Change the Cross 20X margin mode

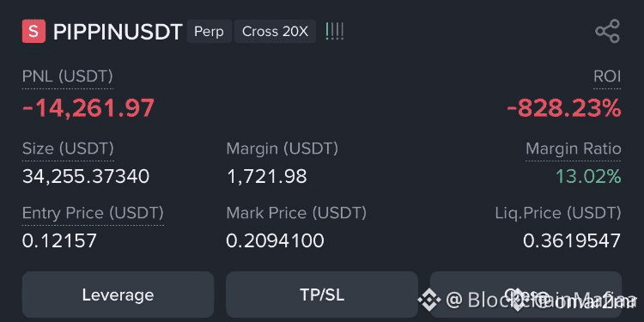point(275,31)
